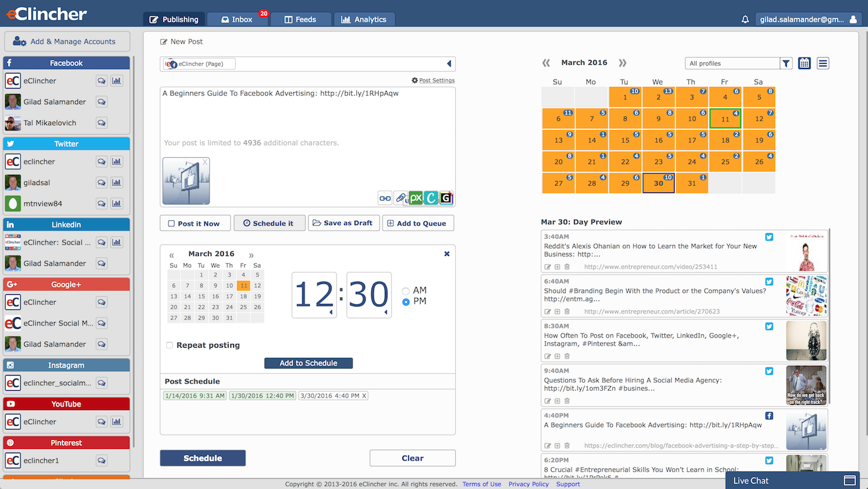Close the schedule date picker panel
This screenshot has height=489, width=868.
tap(447, 254)
